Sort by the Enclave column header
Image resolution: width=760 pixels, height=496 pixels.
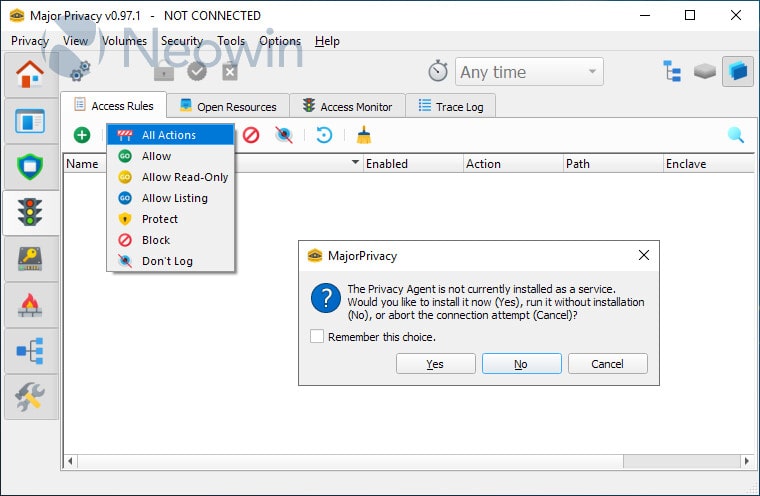(x=709, y=164)
